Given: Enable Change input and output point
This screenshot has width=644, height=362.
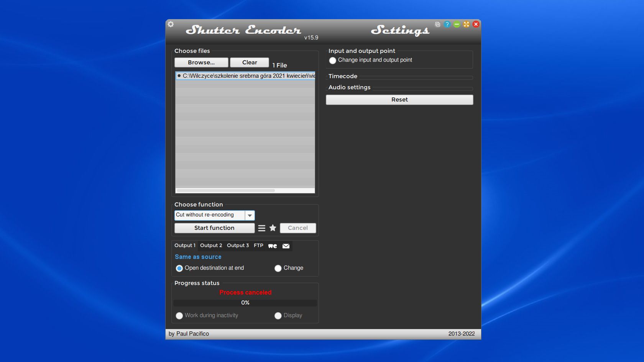Looking at the screenshot, I should [333, 61].
